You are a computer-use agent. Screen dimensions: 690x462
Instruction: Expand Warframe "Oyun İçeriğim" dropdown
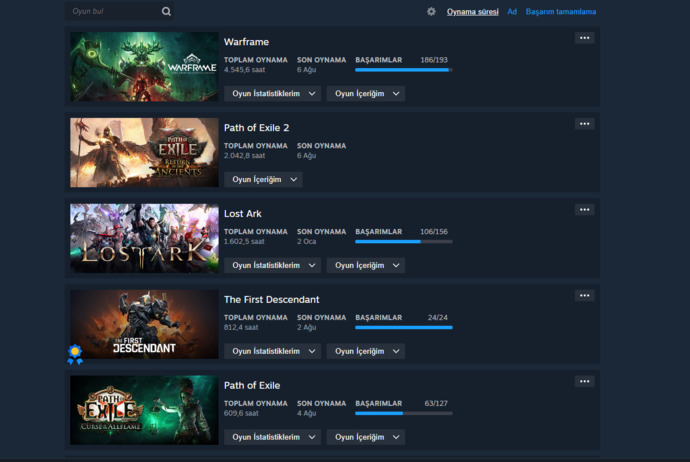366,94
